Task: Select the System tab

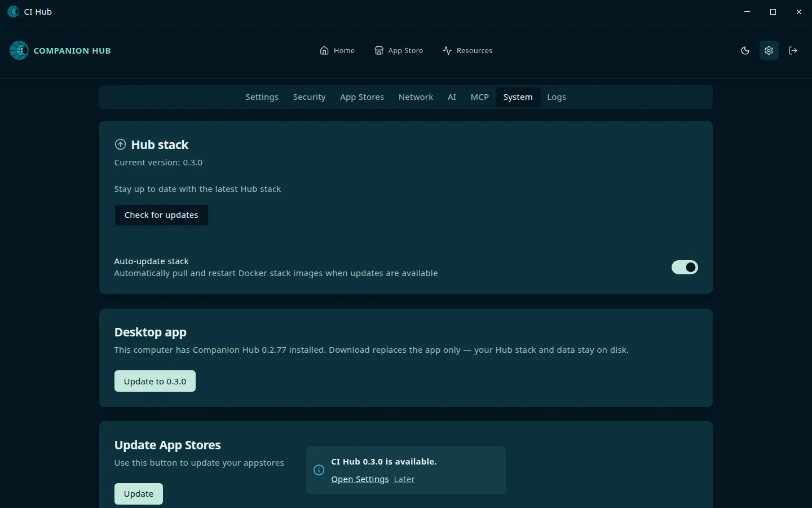Action: (518, 97)
